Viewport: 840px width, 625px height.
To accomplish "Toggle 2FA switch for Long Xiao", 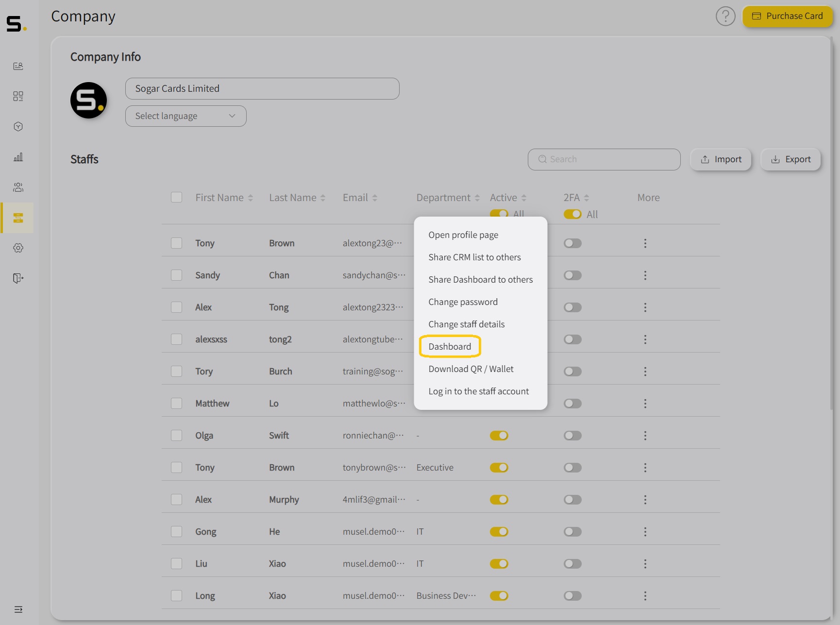I will coord(572,596).
